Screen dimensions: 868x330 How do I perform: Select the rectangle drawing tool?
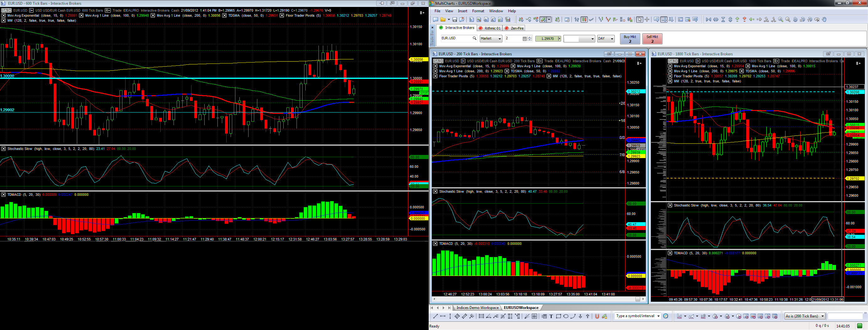(559, 316)
